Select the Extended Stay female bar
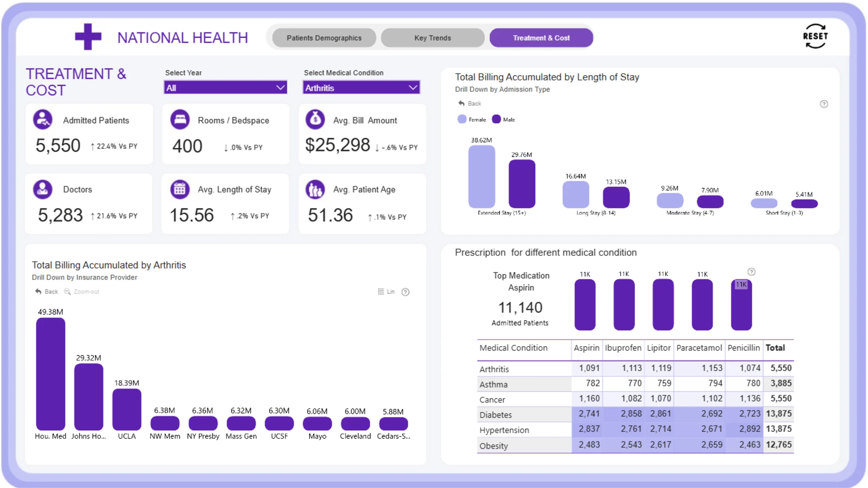868x488 pixels. pyautogui.click(x=481, y=177)
